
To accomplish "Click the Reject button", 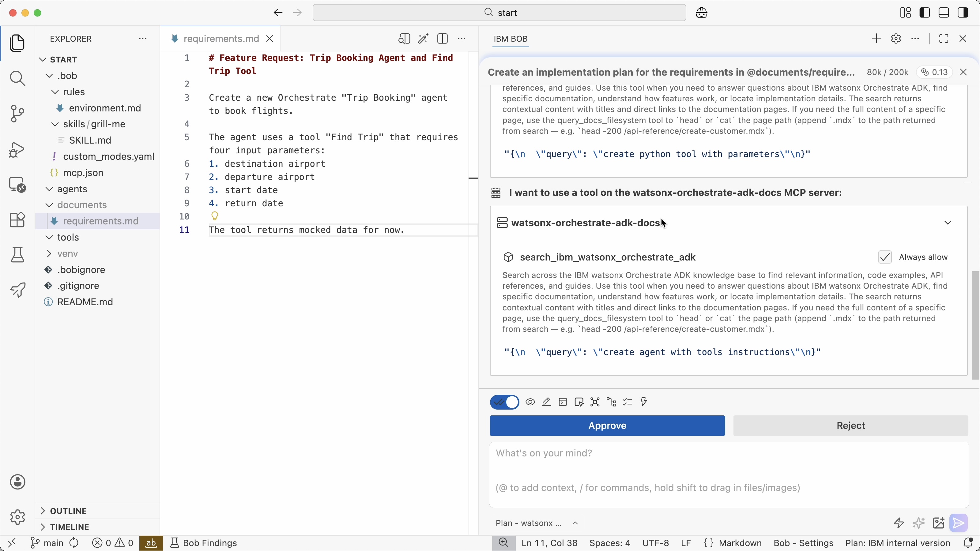I will point(851,426).
